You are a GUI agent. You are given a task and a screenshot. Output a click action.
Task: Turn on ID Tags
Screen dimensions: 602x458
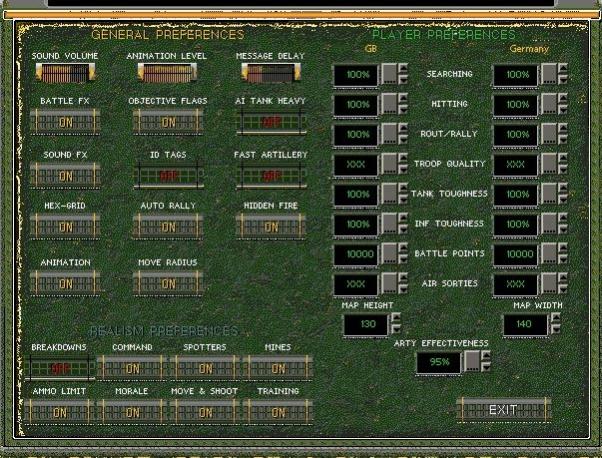(x=167, y=175)
